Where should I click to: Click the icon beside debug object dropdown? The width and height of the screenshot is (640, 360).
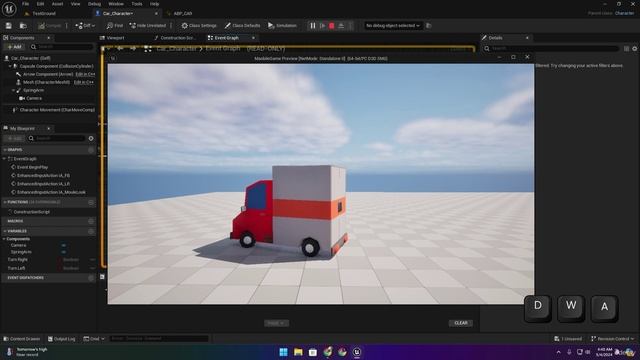[x=429, y=26]
